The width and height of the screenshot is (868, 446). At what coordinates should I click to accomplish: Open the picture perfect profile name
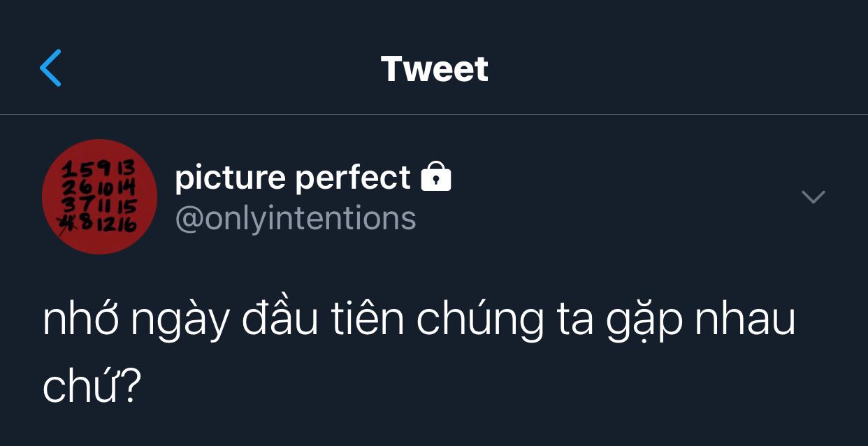(292, 178)
